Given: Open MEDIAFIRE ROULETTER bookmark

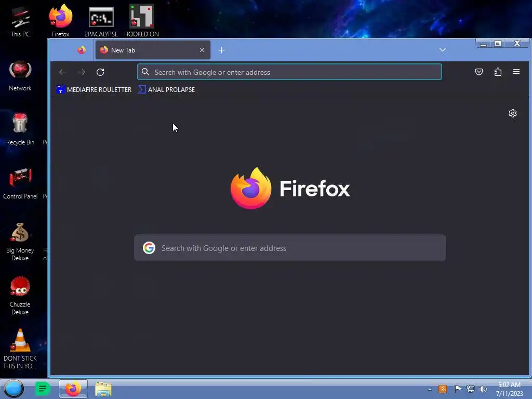Looking at the screenshot, I should [x=94, y=89].
